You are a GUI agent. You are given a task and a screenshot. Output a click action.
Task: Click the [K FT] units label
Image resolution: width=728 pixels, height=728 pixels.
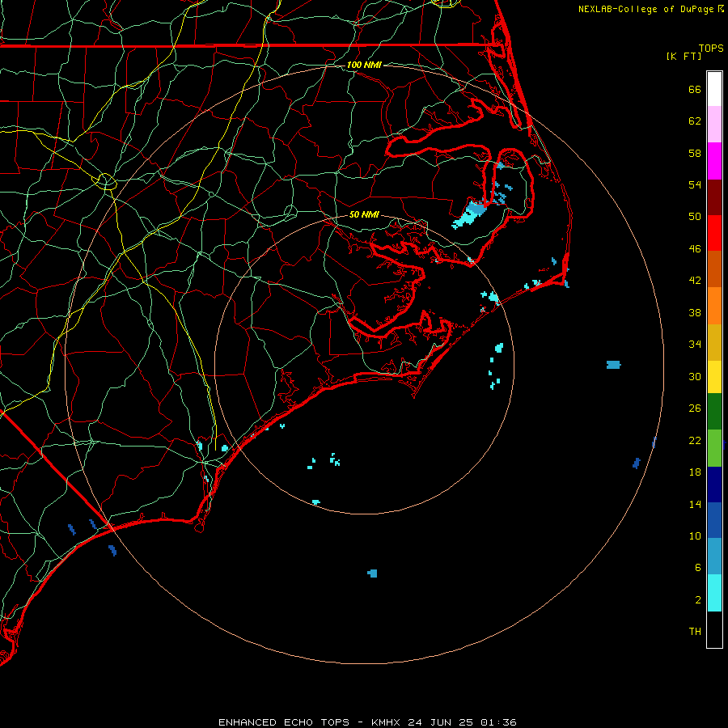[684, 56]
